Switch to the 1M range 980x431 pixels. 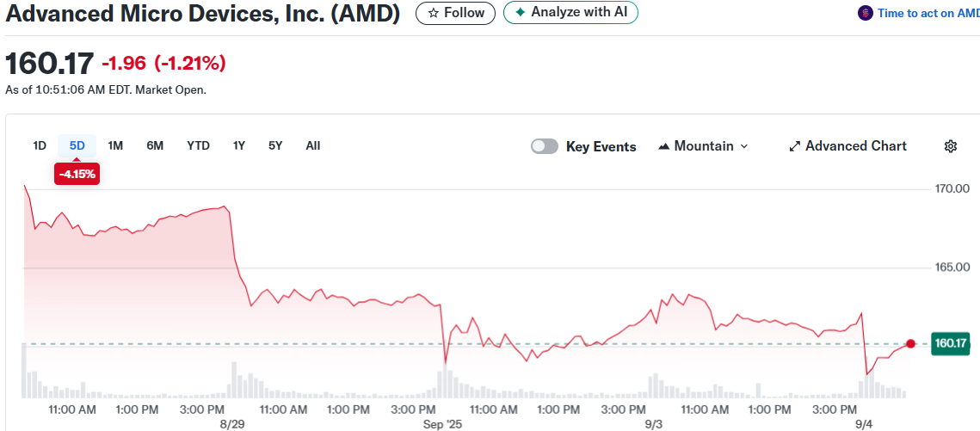(115, 146)
